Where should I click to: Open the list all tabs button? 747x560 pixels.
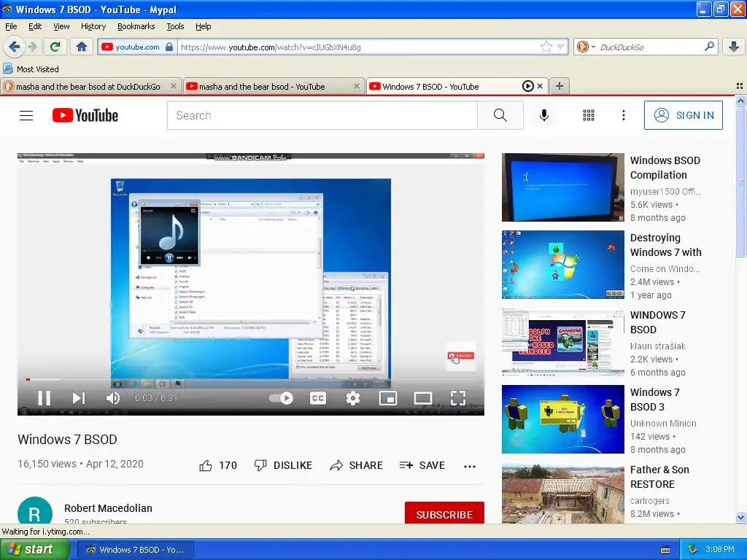[740, 86]
